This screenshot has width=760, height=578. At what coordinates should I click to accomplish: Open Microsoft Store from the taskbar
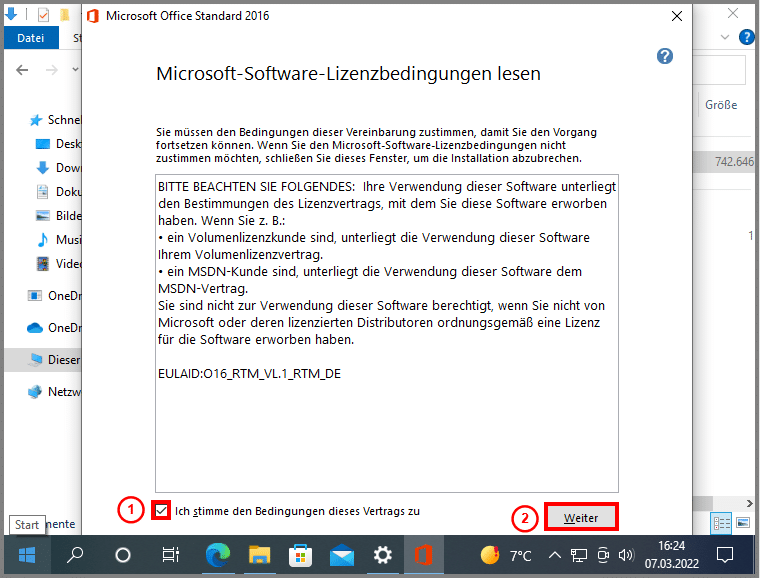tap(300, 555)
